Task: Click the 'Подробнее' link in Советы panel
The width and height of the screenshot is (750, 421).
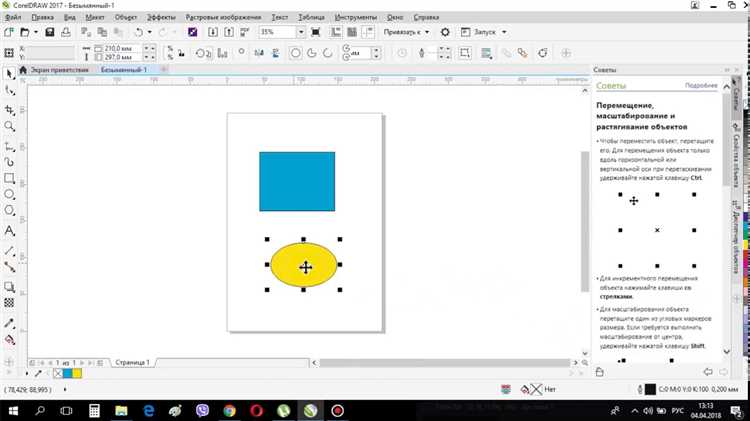Action: (x=700, y=85)
